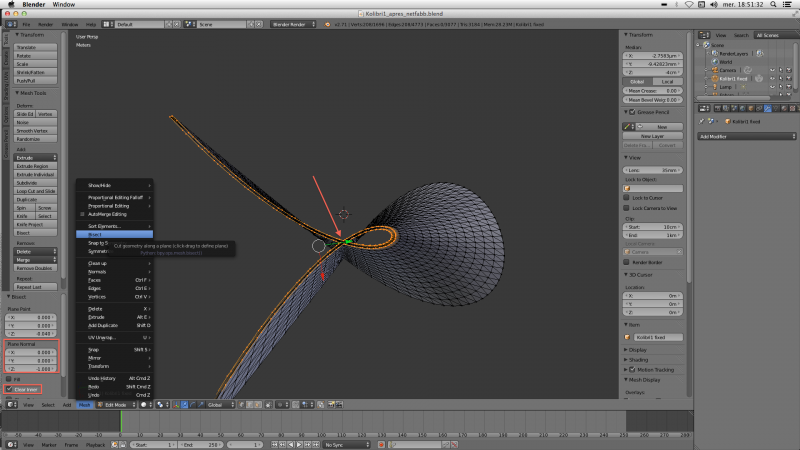Click the OpenGL render image icon
This screenshot has width=800, height=450.
tap(331, 405)
